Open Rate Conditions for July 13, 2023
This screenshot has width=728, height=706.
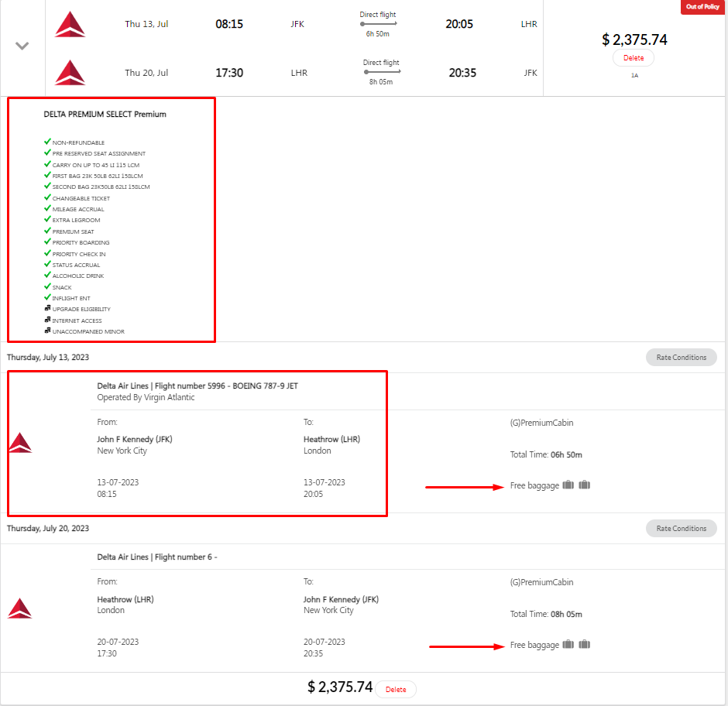681,358
